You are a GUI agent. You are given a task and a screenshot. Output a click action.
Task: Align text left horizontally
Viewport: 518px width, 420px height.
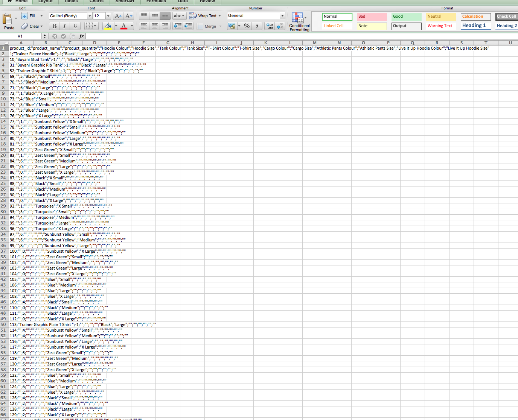pos(144,26)
